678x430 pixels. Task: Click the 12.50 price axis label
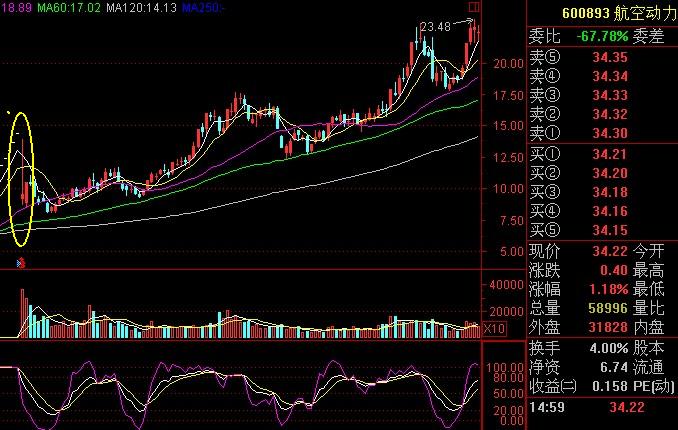pyautogui.click(x=508, y=157)
